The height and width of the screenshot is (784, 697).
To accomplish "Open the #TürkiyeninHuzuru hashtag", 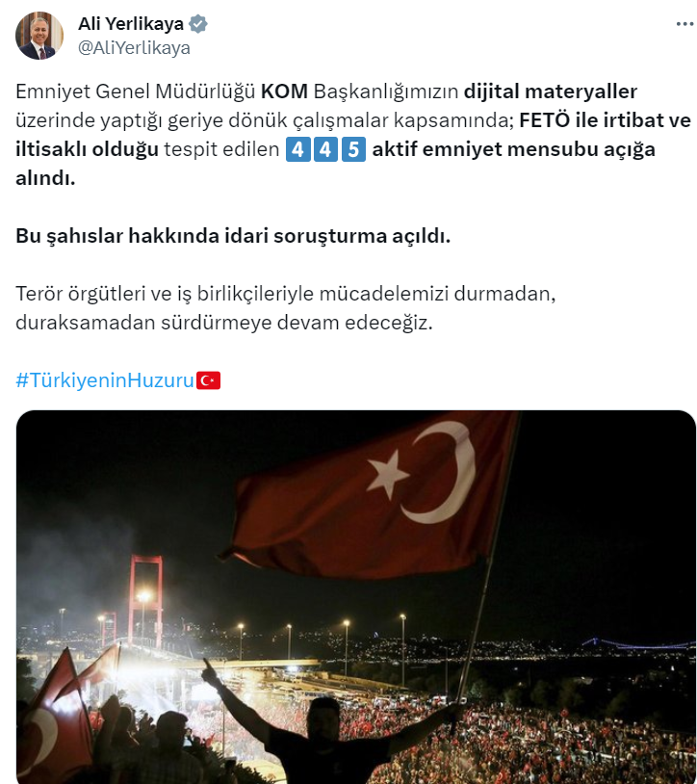I will pyautogui.click(x=105, y=380).
